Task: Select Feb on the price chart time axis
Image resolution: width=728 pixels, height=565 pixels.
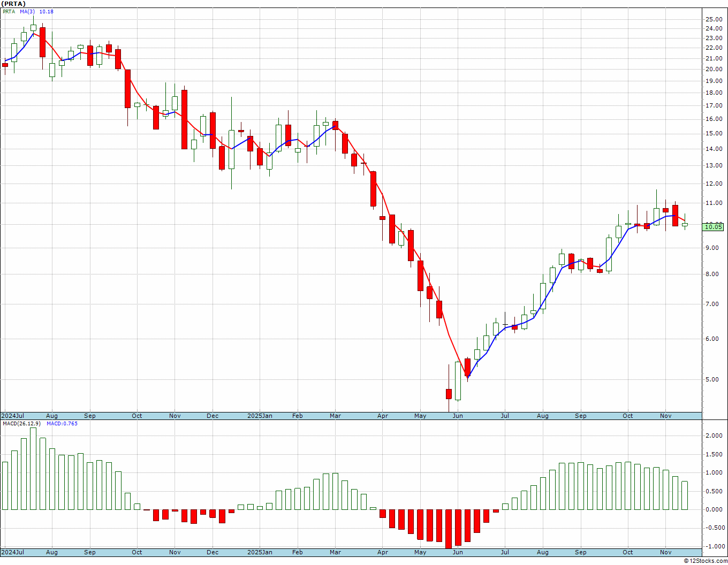Action: pyautogui.click(x=298, y=416)
